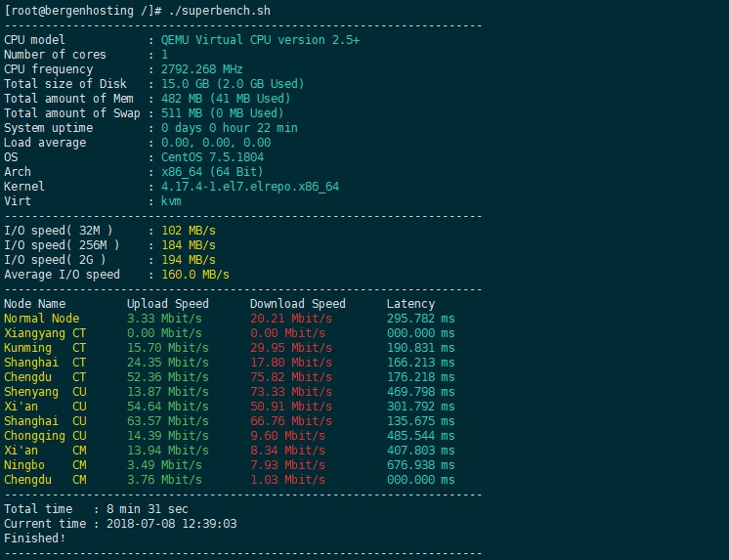Click the I/O speed 2G result 194 MB/s
The image size is (729, 560).
(189, 260)
